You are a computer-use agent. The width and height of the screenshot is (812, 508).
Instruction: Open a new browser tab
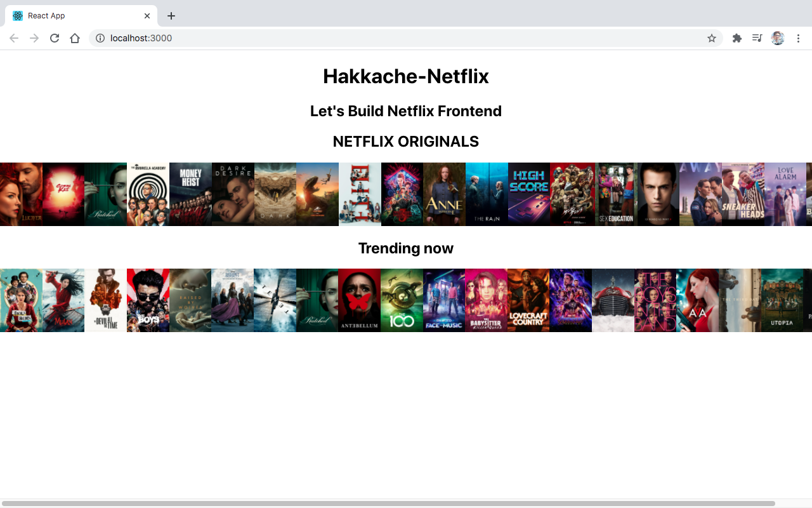point(171,16)
